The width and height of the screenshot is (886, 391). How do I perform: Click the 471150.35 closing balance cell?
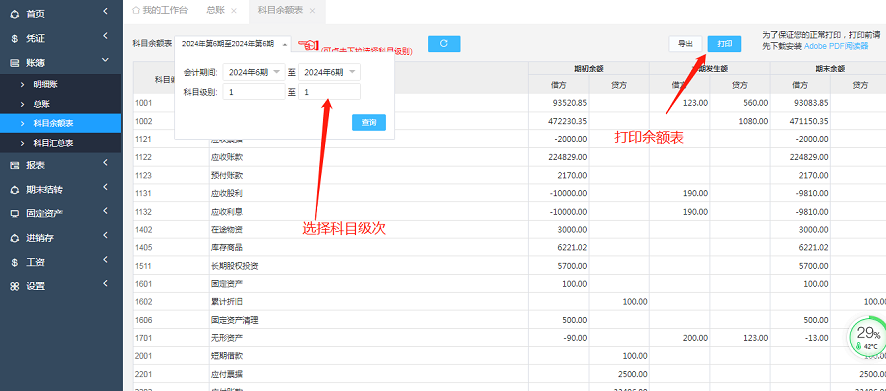[x=809, y=121]
